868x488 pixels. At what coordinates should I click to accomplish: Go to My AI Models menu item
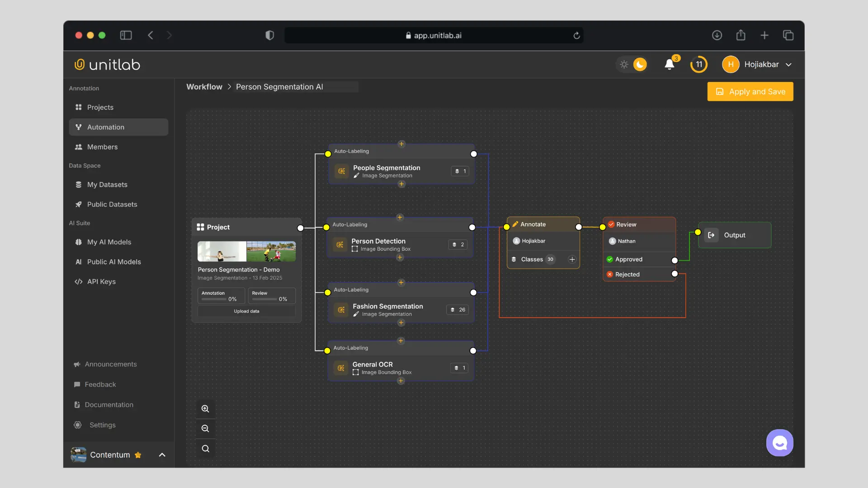coord(109,242)
